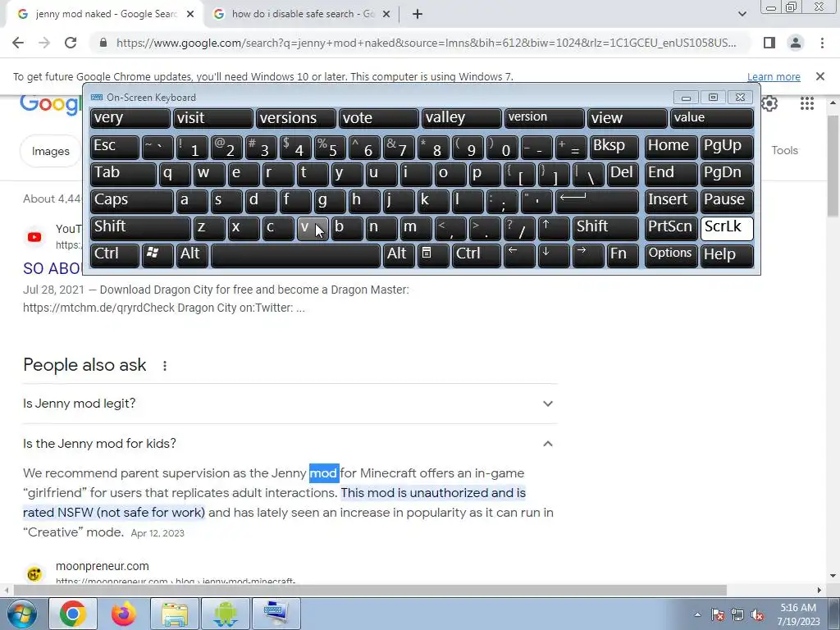840x630 pixels.
Task: Reload the page in Chrome
Action: pyautogui.click(x=71, y=43)
